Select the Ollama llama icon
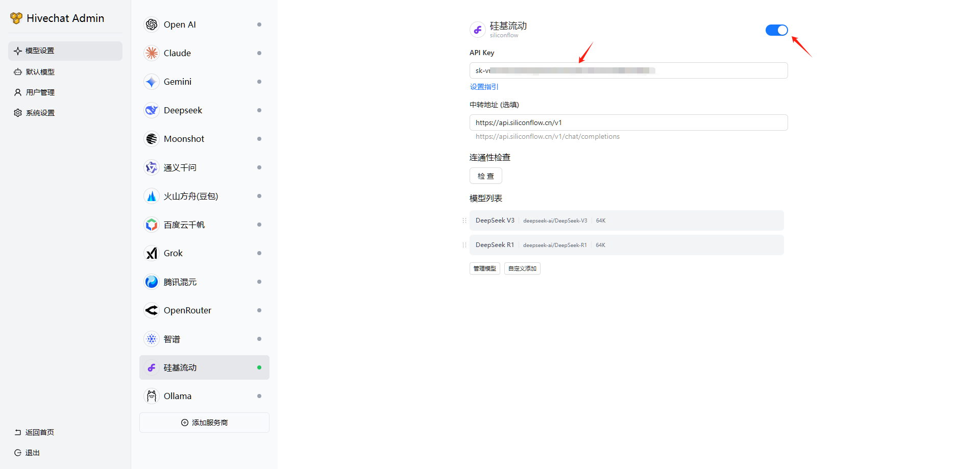Screen dimensions: 980x469 click(152, 396)
